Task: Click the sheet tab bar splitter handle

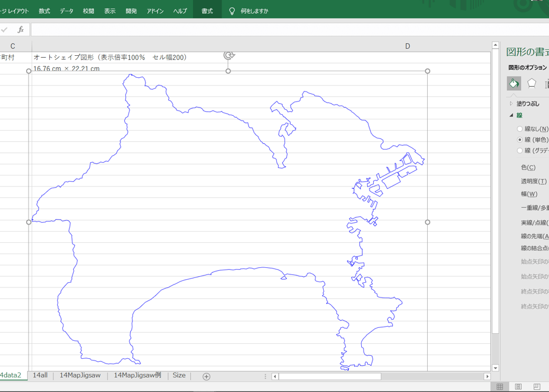Action: [265, 377]
